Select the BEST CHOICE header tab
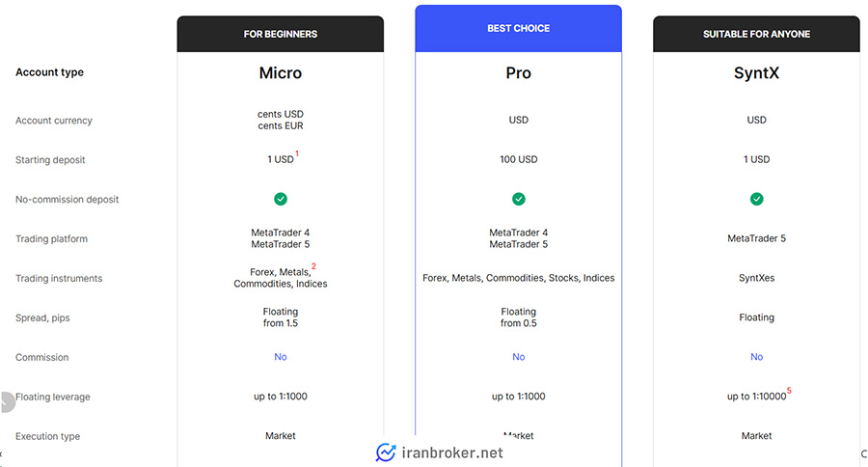The image size is (868, 467). point(518,28)
